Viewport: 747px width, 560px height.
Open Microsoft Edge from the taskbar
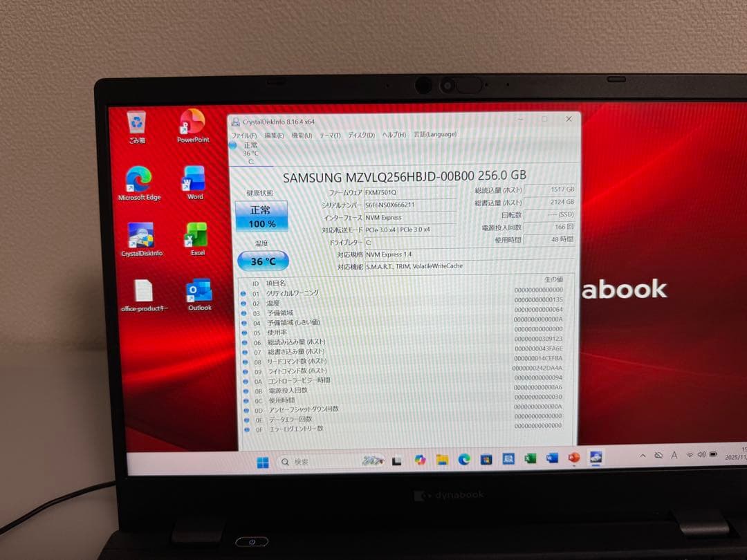click(x=464, y=460)
